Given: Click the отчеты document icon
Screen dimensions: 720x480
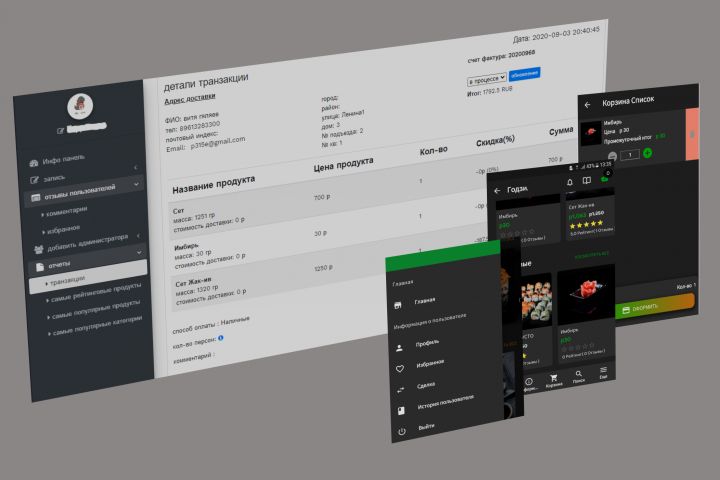Looking at the screenshot, I should pyautogui.click(x=40, y=266).
